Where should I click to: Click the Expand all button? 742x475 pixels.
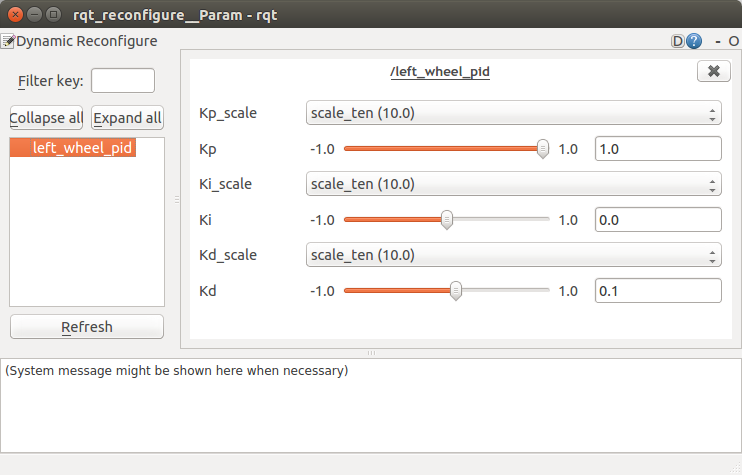point(127,118)
